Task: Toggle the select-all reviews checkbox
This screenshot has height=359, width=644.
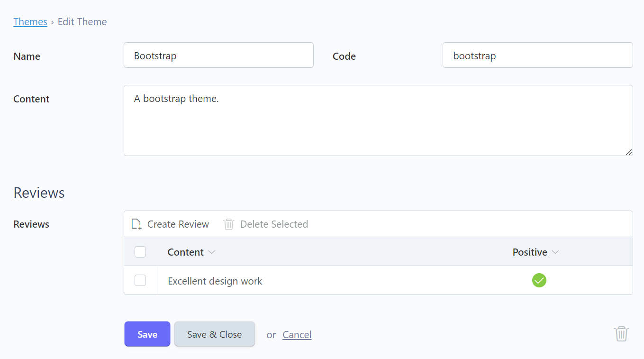Action: pos(140,252)
